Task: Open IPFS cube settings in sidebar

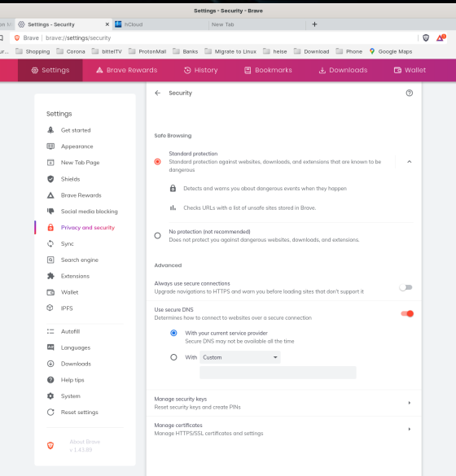Action: point(50,308)
